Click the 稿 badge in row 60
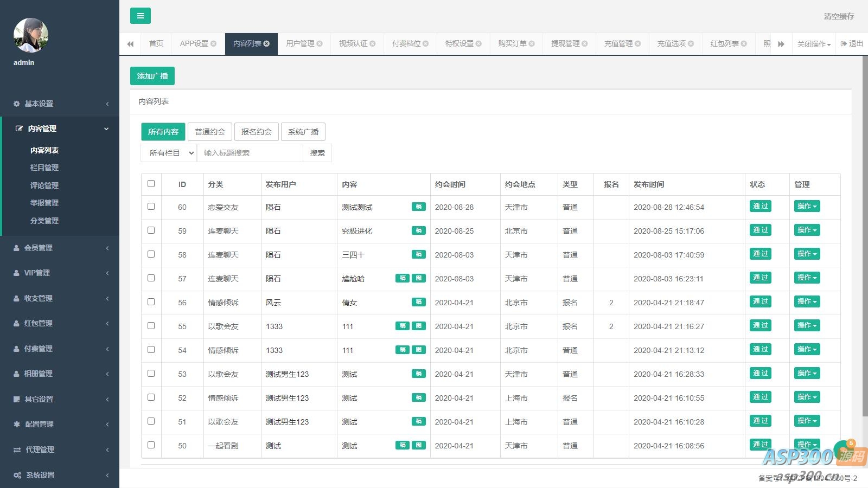This screenshot has width=868, height=488. click(418, 207)
